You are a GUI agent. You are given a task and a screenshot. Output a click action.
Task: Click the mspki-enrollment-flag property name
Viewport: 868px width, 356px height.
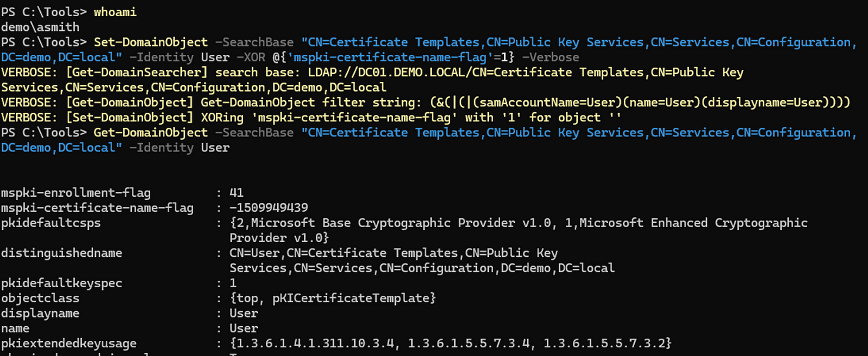(76, 193)
